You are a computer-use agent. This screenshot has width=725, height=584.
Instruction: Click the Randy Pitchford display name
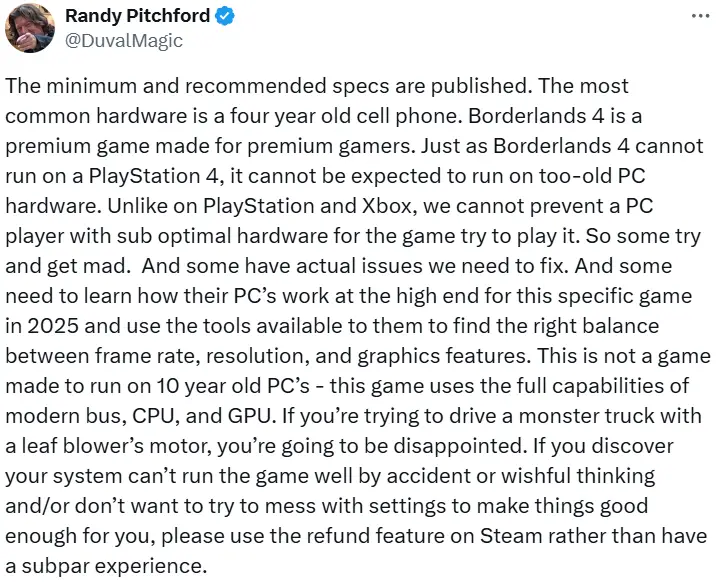pos(137,16)
